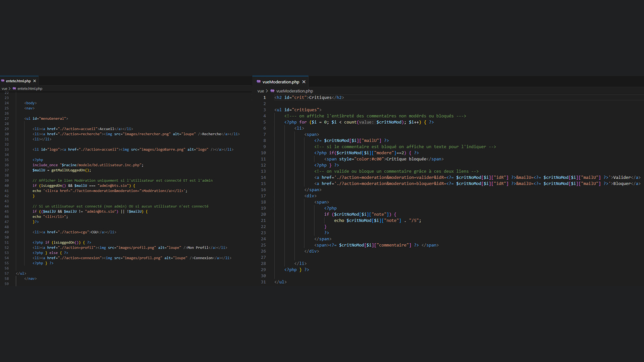Click the 'Connexion' link code on line 54
This screenshot has height=362, width=644.
tap(132, 258)
